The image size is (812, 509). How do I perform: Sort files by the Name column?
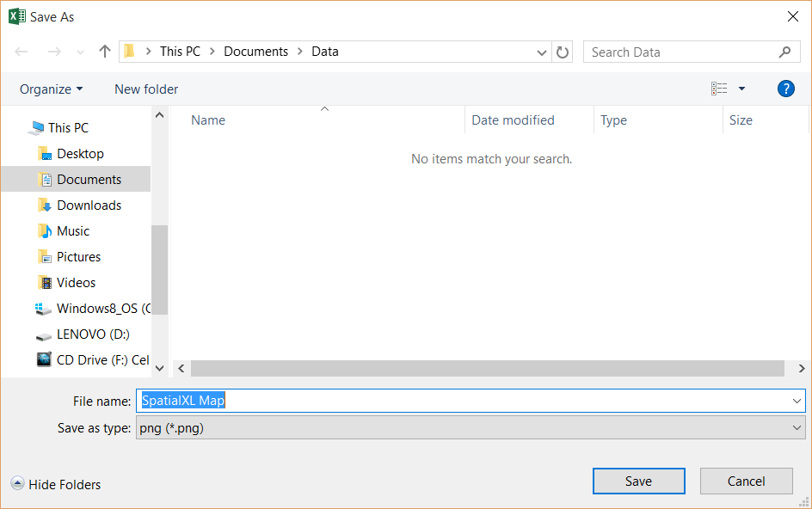tap(207, 120)
